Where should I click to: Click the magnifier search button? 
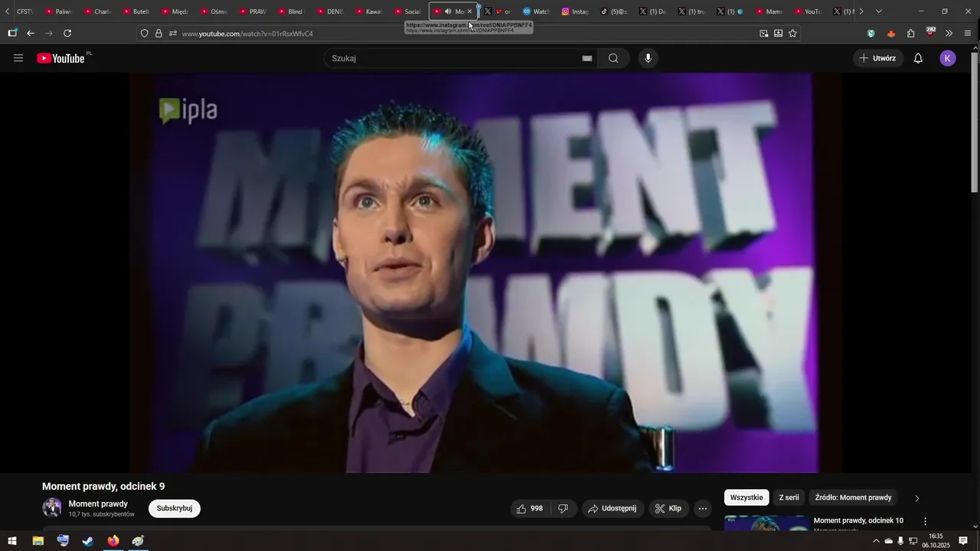pos(613,58)
